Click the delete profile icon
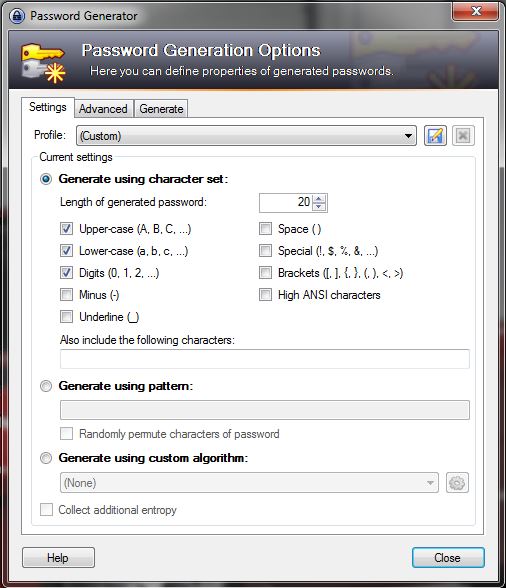This screenshot has width=506, height=588. tap(463, 135)
